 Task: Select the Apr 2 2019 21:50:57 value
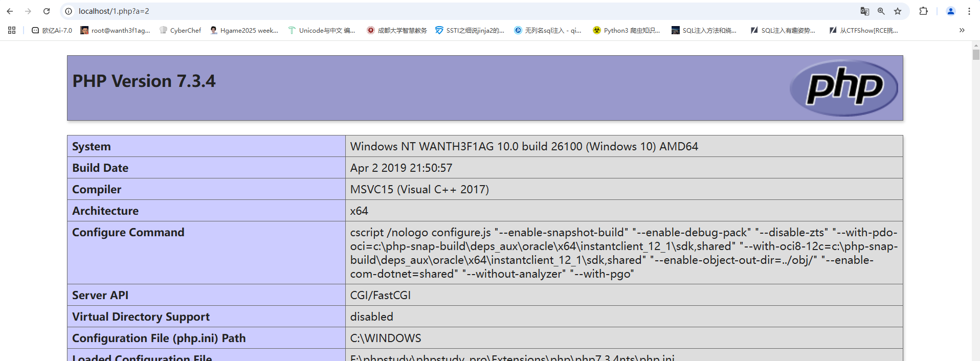[401, 168]
